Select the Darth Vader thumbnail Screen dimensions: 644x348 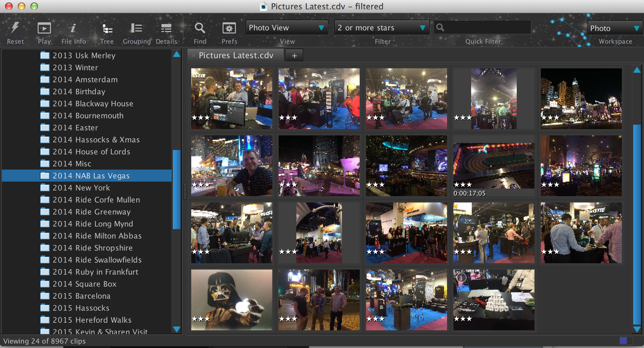231,300
